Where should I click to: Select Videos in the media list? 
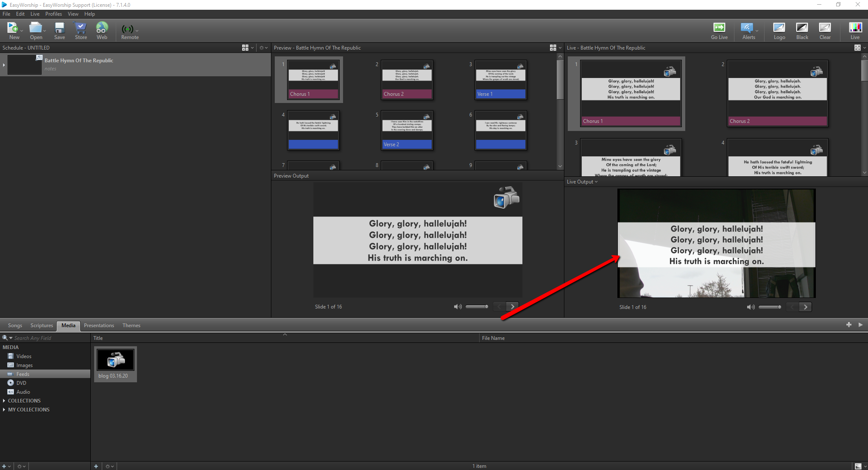24,356
